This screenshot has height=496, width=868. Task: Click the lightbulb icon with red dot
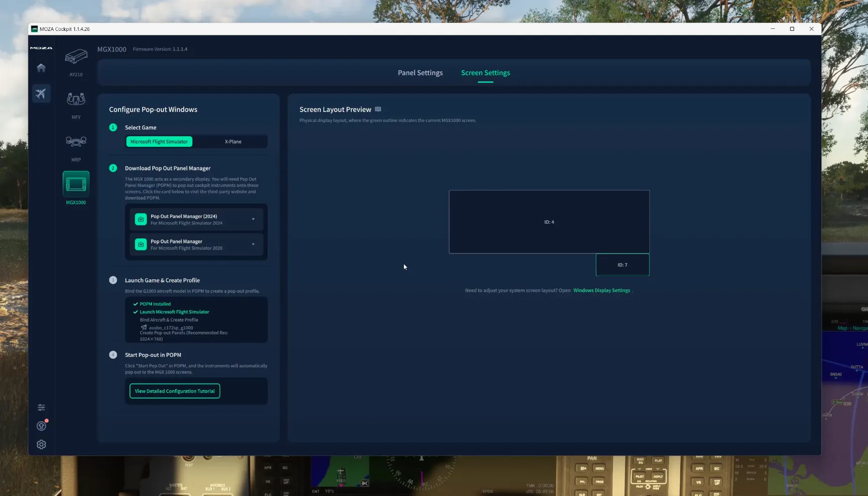click(x=42, y=426)
